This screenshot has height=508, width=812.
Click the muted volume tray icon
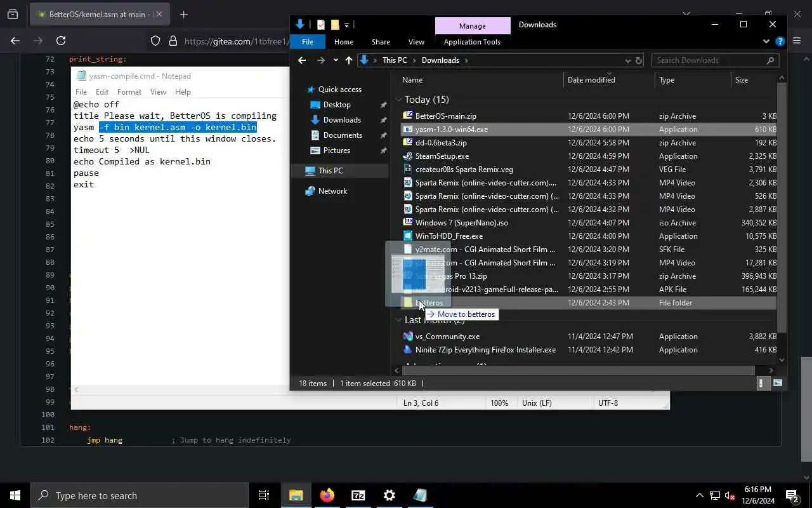[730, 496]
